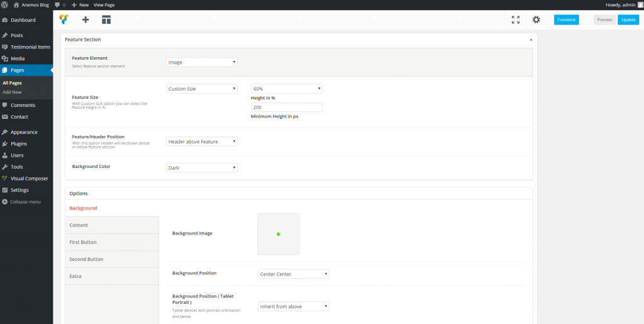This screenshot has height=324, width=644.
Task: Click the blue Update button
Action: 628,20
